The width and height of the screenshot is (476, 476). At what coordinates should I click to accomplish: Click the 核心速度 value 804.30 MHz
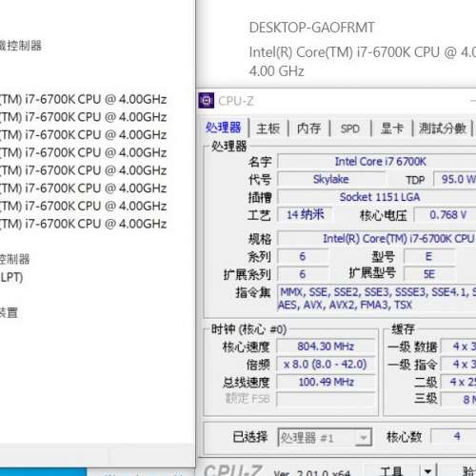click(x=326, y=346)
